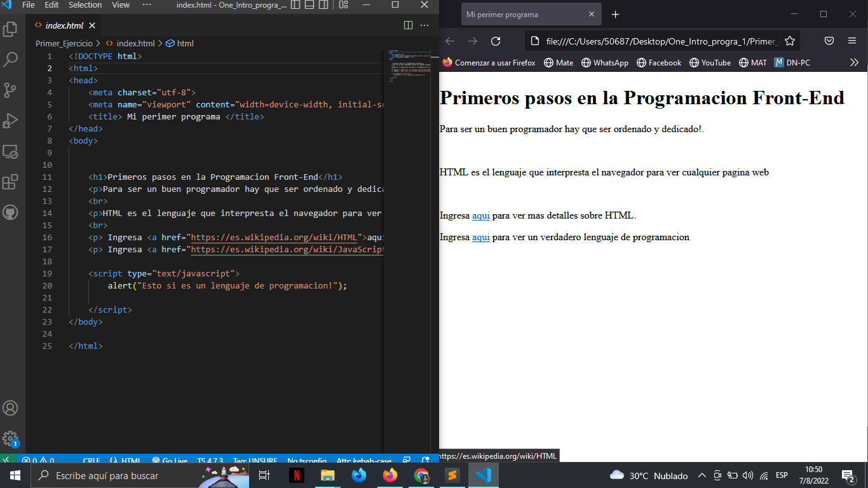Select the index.html editor tab

[x=64, y=25]
